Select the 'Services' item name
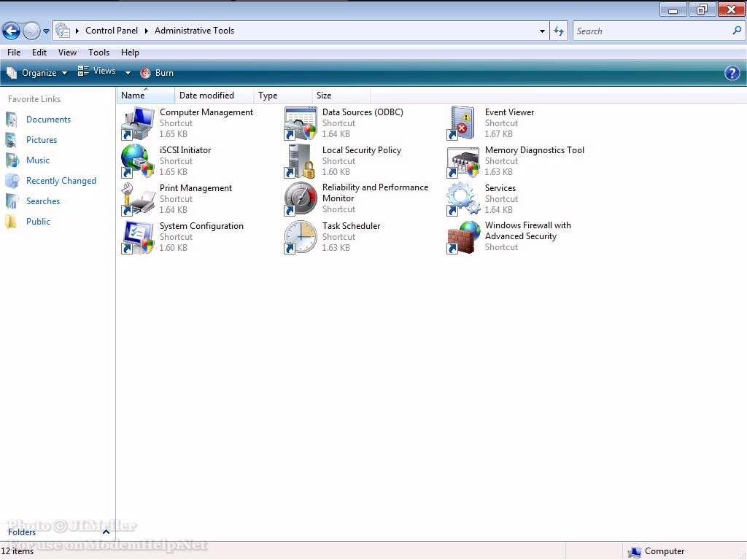This screenshot has width=747, height=560. click(x=500, y=188)
